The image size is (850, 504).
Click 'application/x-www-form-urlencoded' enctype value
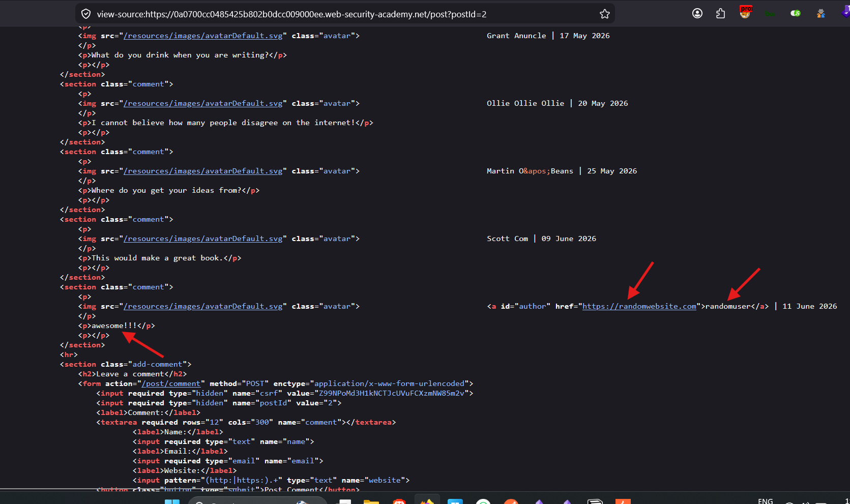pyautogui.click(x=390, y=383)
